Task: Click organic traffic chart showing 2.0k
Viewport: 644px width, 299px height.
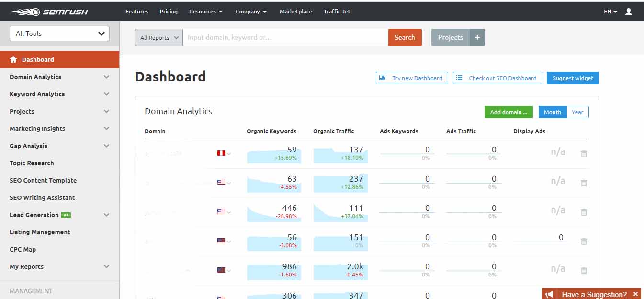Action: (341, 271)
